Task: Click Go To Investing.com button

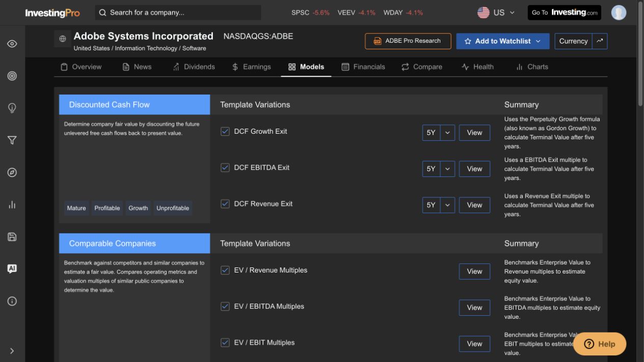Action: (x=565, y=12)
